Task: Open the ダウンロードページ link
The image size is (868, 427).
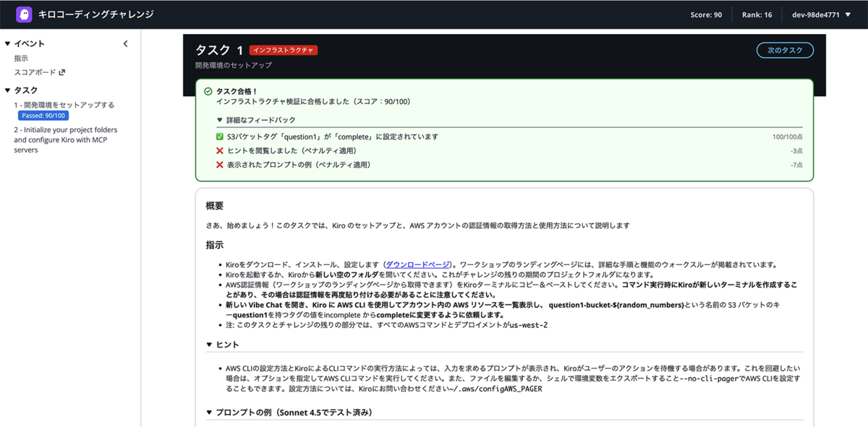Action: coord(419,264)
